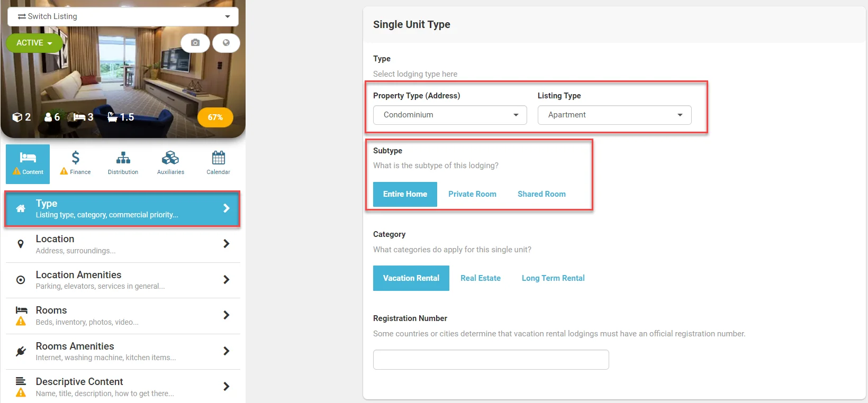Select Shared Room subtype
This screenshot has width=868, height=403.
click(541, 194)
